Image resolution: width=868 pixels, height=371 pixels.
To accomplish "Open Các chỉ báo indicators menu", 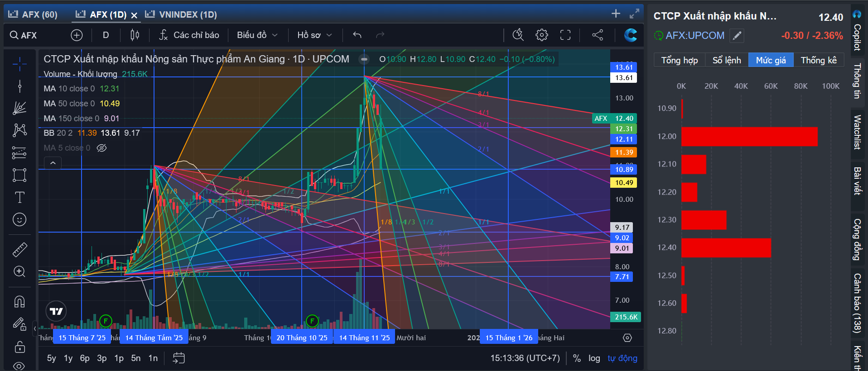I will pyautogui.click(x=189, y=35).
